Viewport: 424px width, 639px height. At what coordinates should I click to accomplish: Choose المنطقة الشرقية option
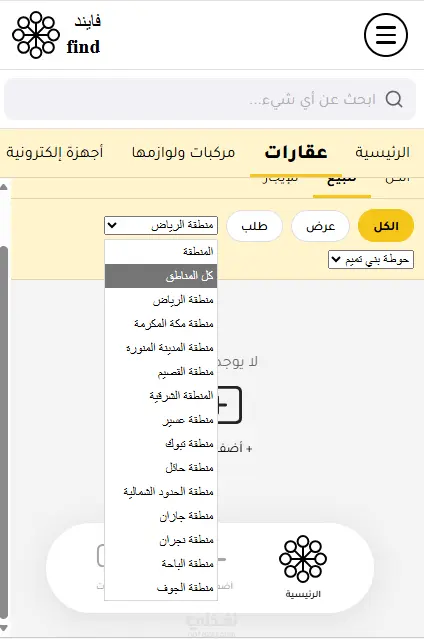tap(161, 396)
